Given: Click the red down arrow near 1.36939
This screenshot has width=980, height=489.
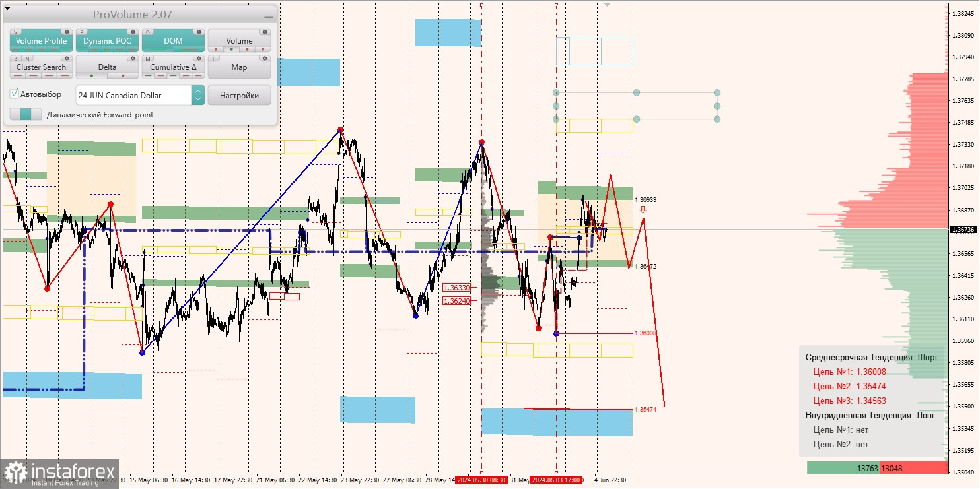Looking at the screenshot, I should pyautogui.click(x=643, y=210).
